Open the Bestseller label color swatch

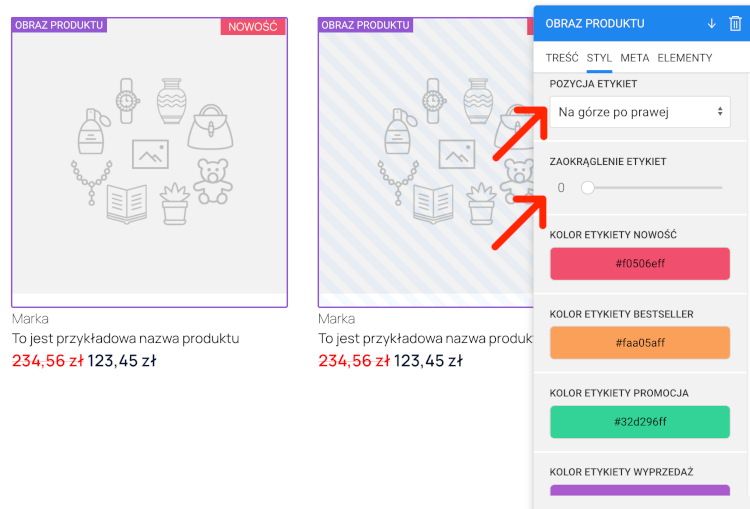coord(639,343)
